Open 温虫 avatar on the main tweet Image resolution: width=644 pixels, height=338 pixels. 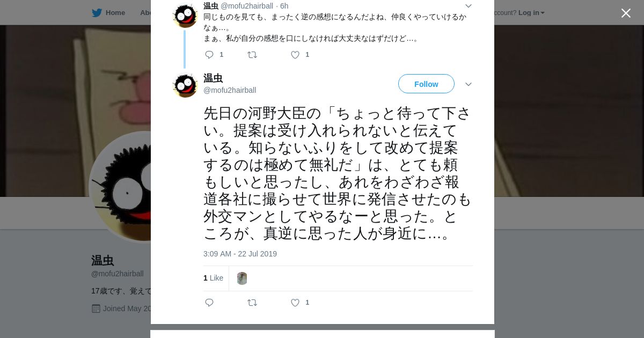pyautogui.click(x=185, y=85)
